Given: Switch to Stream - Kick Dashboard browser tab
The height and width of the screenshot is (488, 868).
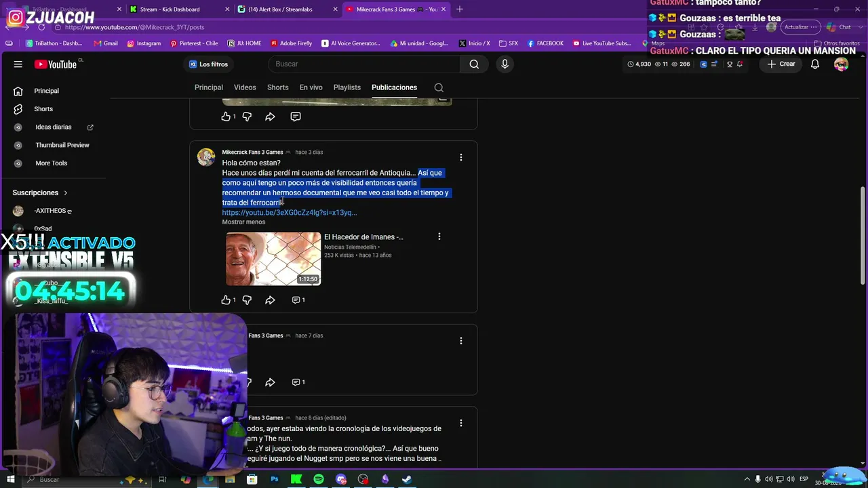Looking at the screenshot, I should tap(178, 9).
